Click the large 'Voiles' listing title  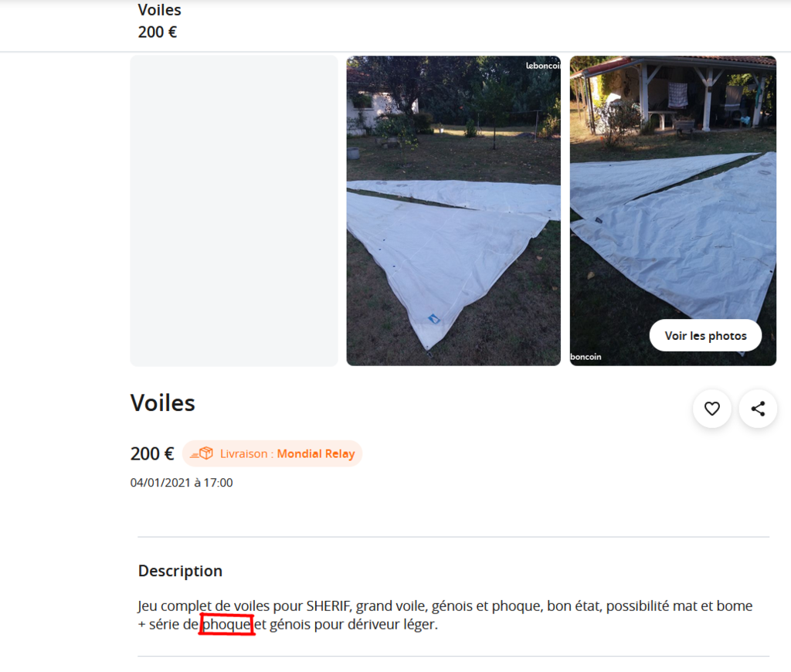(162, 403)
